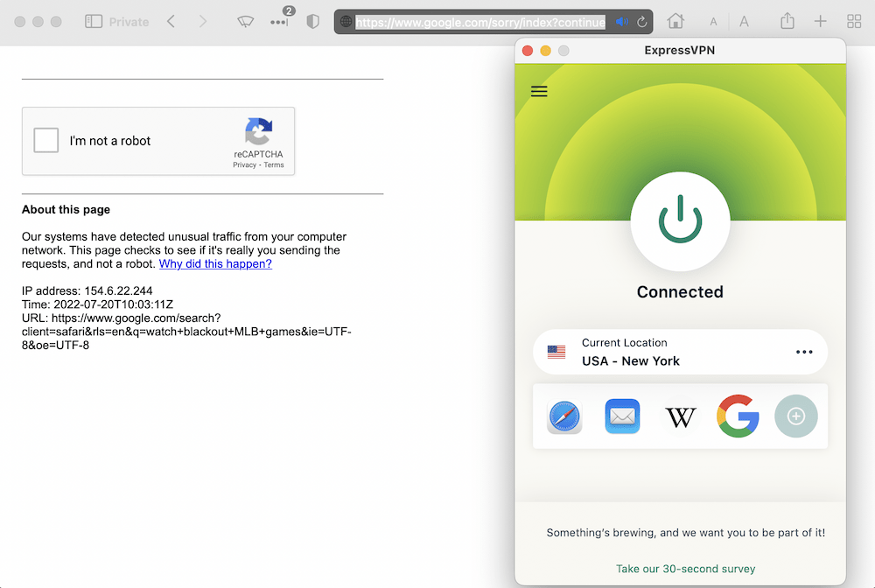The image size is (875, 588).
Task: Select the USA - New York location
Action: (680, 352)
